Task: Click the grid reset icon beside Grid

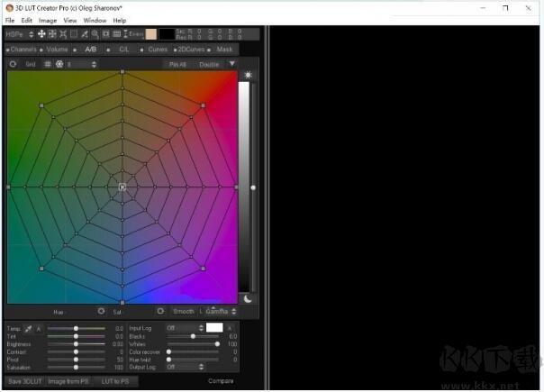Action: [x=13, y=65]
